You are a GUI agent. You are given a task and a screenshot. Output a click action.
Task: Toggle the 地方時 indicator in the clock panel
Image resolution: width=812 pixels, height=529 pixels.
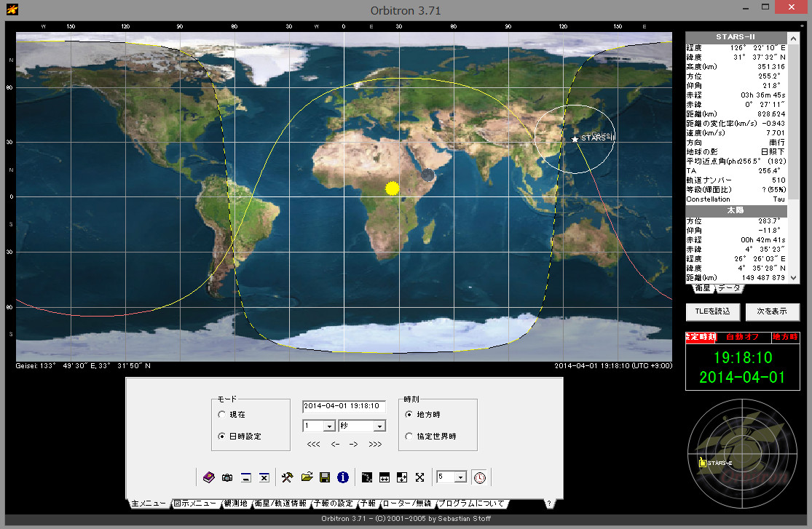[x=785, y=337]
